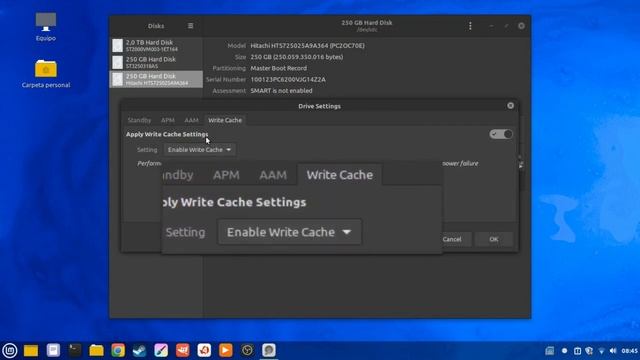This screenshot has height=360, width=640.
Task: Open the paintbrush drawing app in taskbar
Action: [x=161, y=350]
